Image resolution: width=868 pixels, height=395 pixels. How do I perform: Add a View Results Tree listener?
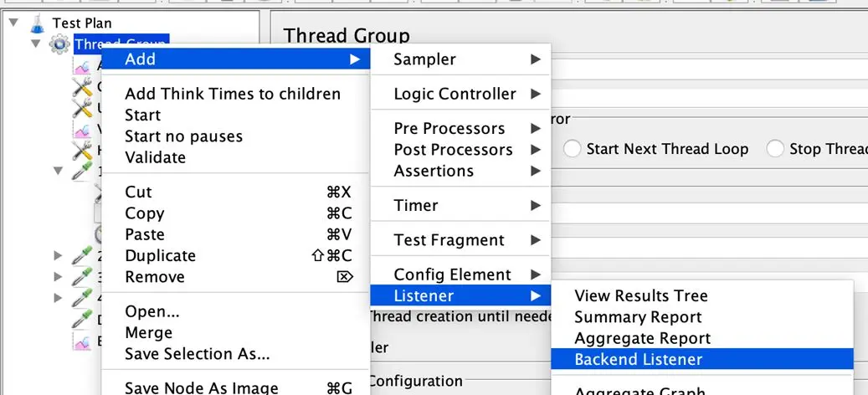640,296
